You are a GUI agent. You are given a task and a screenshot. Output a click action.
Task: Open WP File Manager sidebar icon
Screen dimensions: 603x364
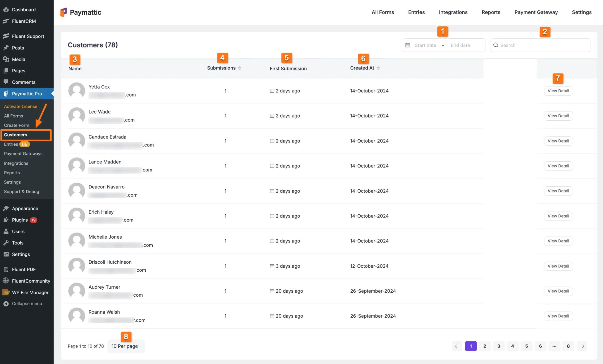click(x=6, y=292)
